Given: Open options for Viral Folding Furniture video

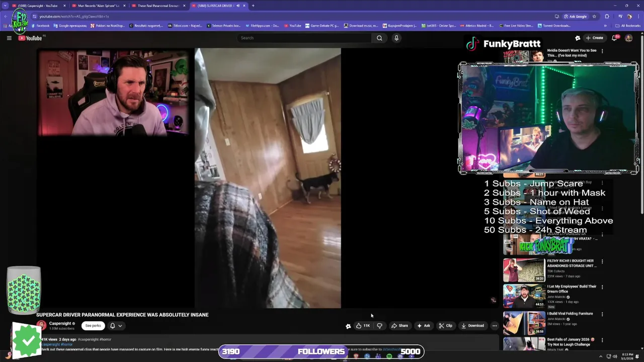Looking at the screenshot, I should 602,314.
